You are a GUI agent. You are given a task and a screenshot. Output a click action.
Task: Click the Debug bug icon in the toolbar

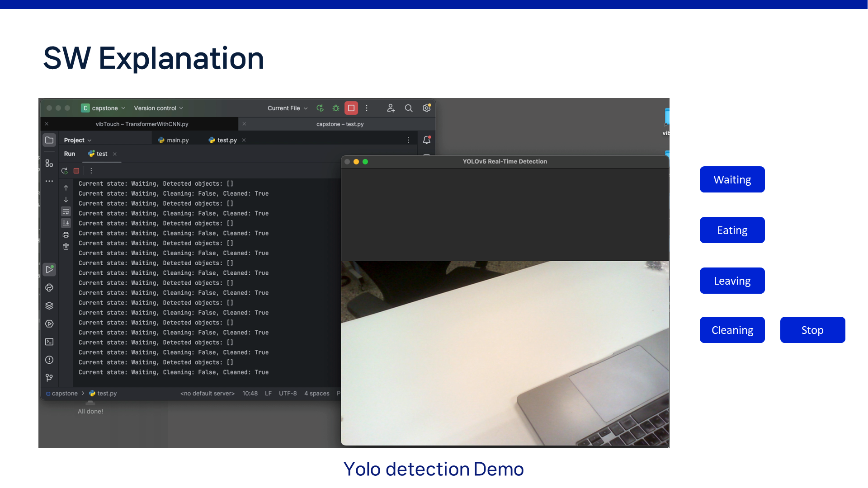(x=335, y=108)
